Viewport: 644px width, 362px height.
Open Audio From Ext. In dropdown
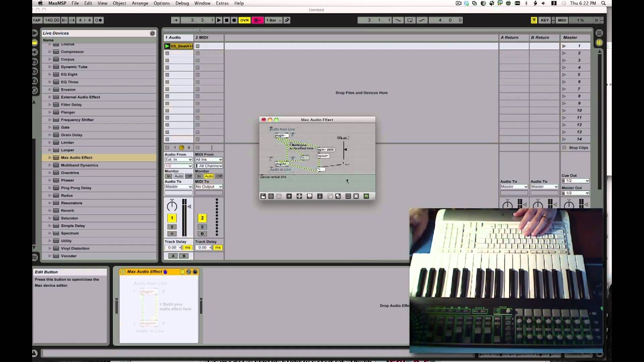point(179,159)
